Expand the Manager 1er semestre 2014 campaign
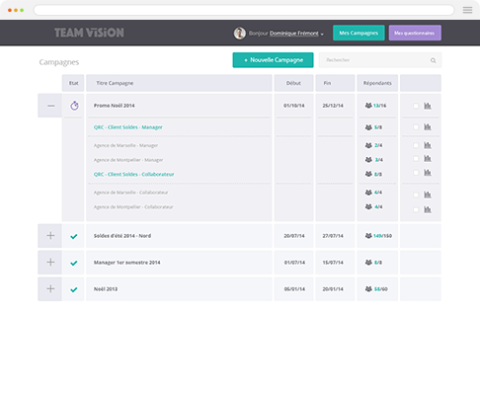 50,262
